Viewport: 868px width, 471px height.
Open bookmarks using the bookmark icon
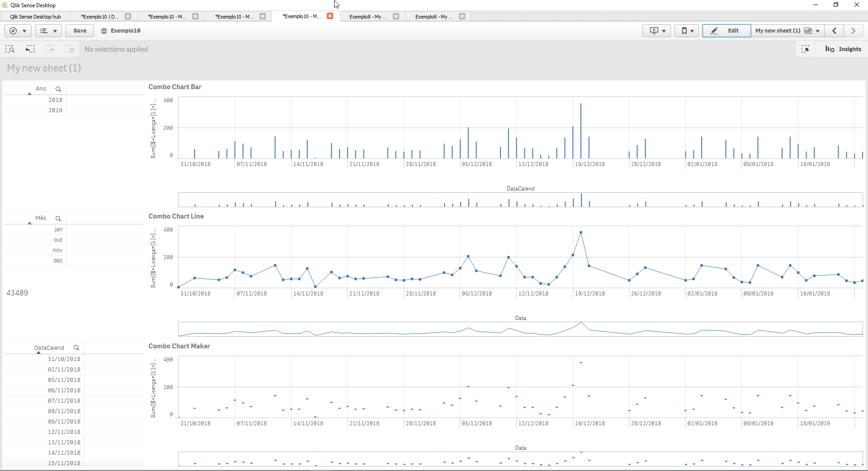pyautogui.click(x=684, y=31)
